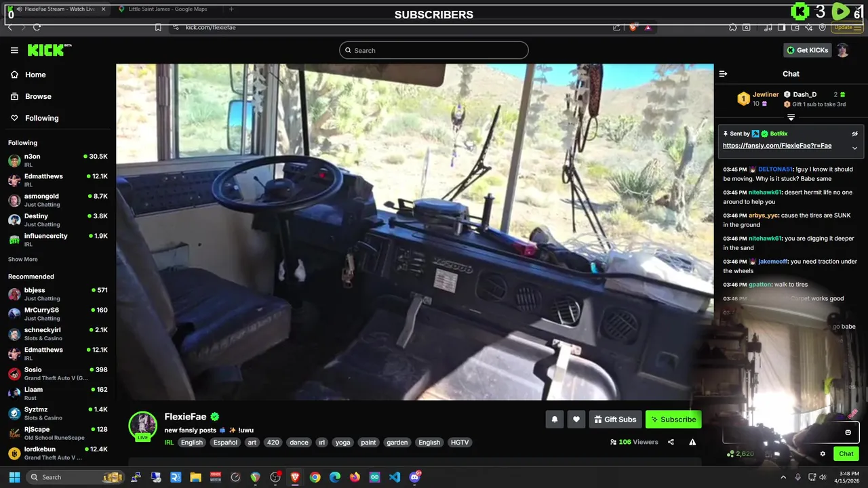Viewport: 868px width, 488px height.
Task: Follow channel with heart button
Action: (x=576, y=420)
